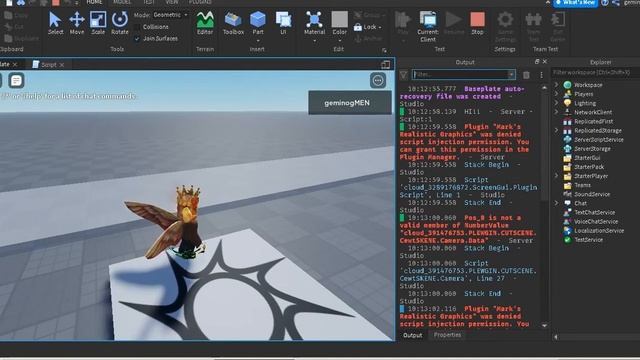Open the UI insert tool
640x360 pixels.
click(x=283, y=23)
